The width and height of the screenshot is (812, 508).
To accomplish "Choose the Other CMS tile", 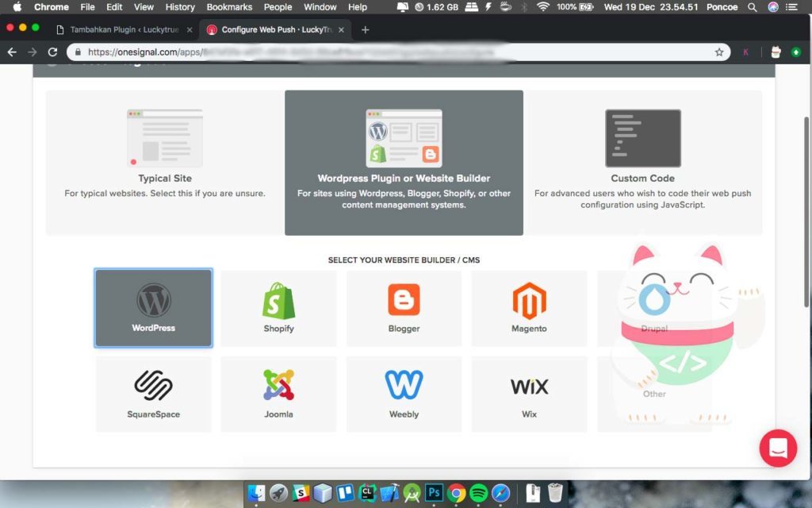I will click(654, 394).
